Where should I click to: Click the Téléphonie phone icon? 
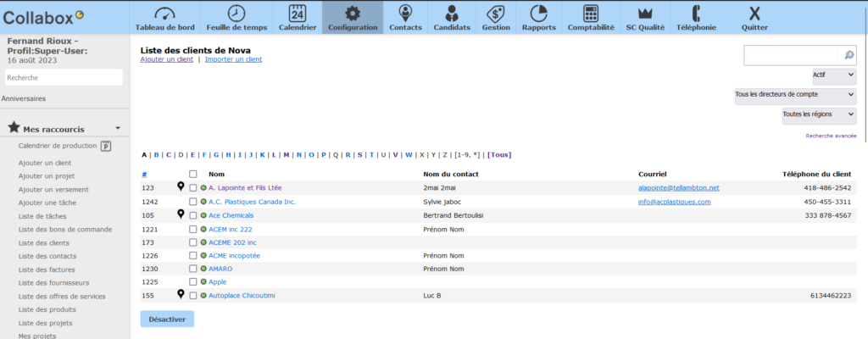tap(696, 14)
